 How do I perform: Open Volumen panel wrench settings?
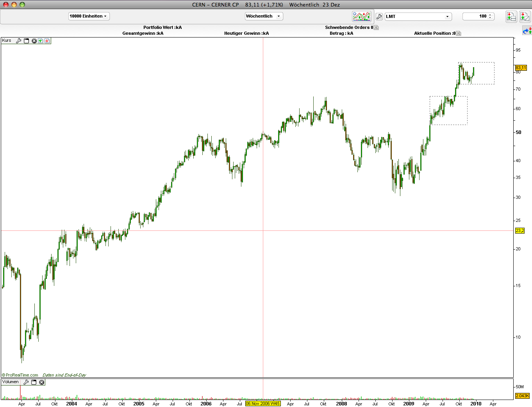point(26,382)
